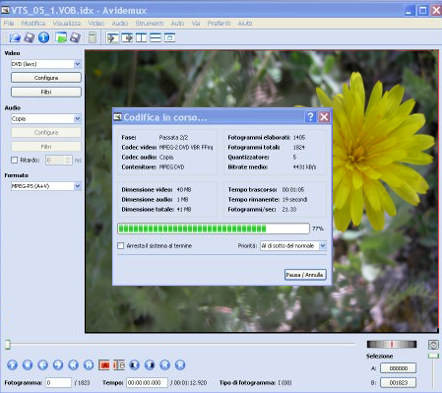Jump to next keyframe button
Image resolution: width=442 pixels, height=393 pixels.
[89, 365]
